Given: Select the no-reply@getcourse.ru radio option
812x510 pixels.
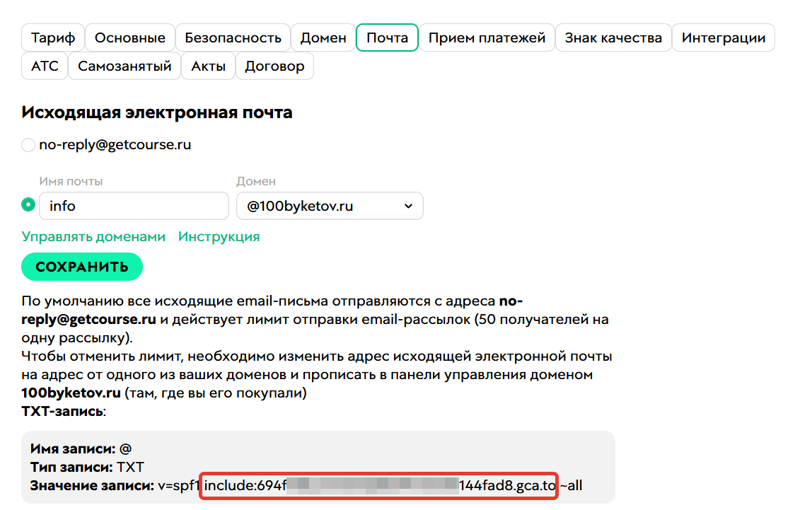Looking at the screenshot, I should (x=28, y=145).
